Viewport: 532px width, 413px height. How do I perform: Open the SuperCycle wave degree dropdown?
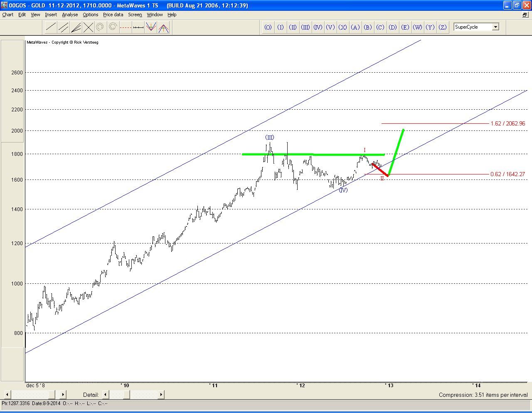click(495, 27)
